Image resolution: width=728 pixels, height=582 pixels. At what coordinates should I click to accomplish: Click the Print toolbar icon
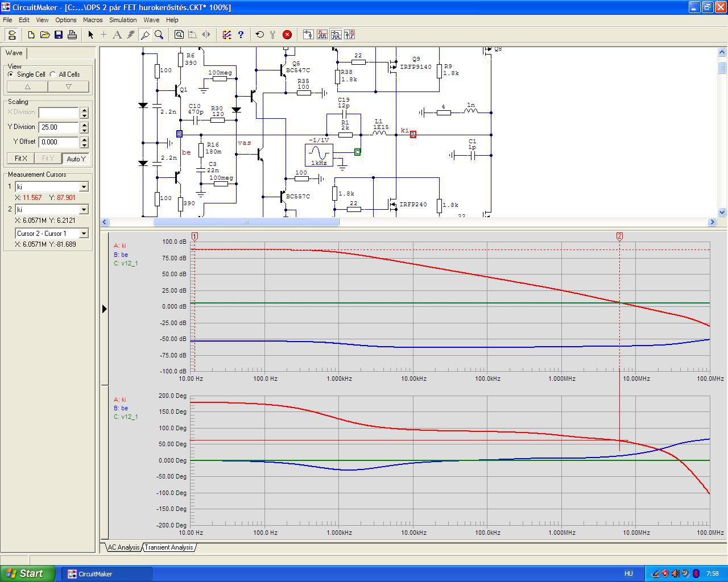click(x=72, y=35)
